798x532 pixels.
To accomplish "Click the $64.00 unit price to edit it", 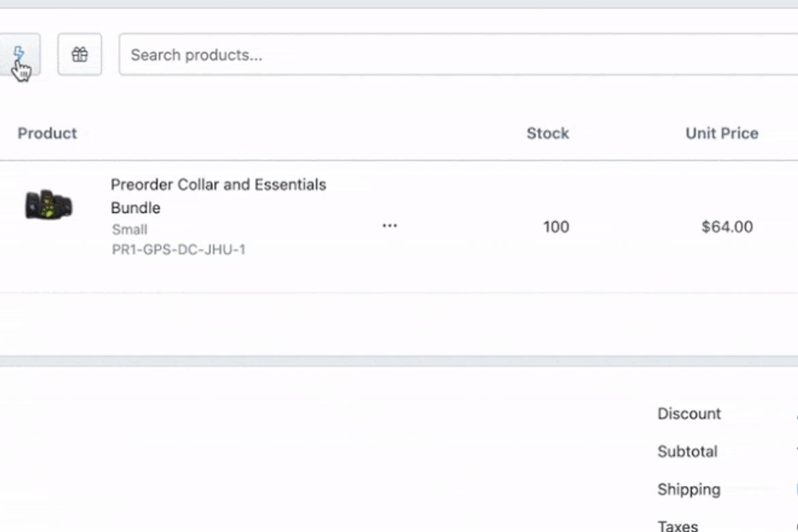I will click(728, 226).
